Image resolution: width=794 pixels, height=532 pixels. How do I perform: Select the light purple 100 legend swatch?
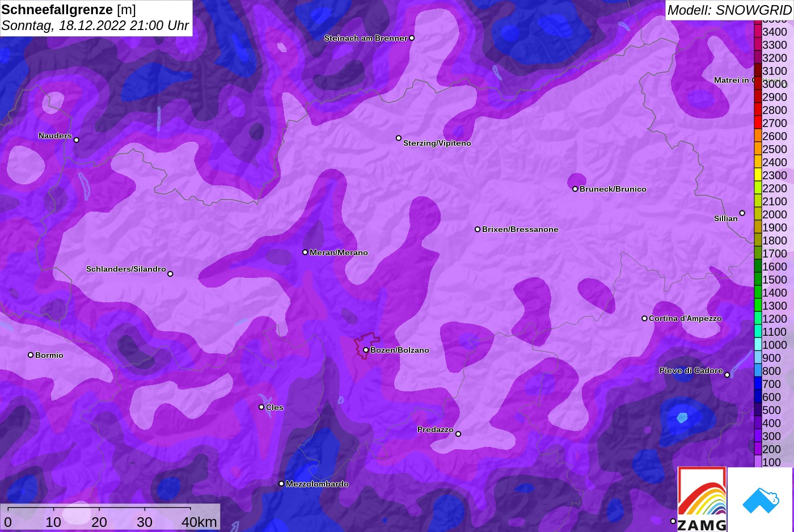[x=758, y=462]
